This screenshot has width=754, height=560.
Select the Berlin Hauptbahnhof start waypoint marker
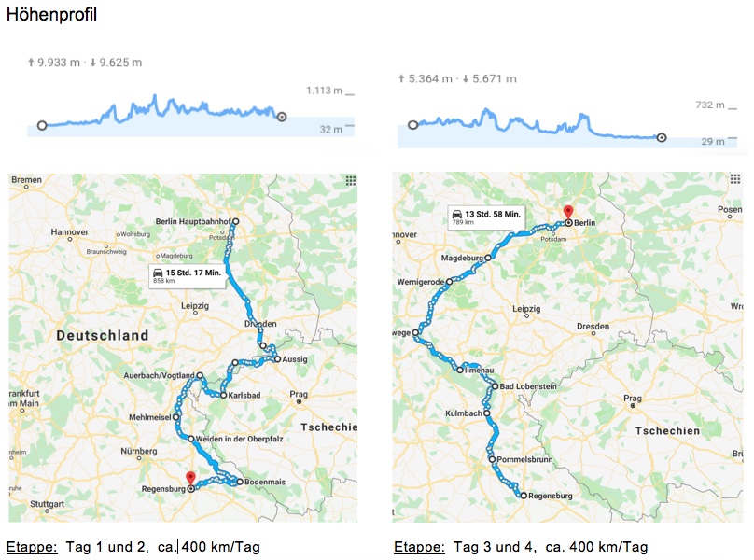[235, 221]
